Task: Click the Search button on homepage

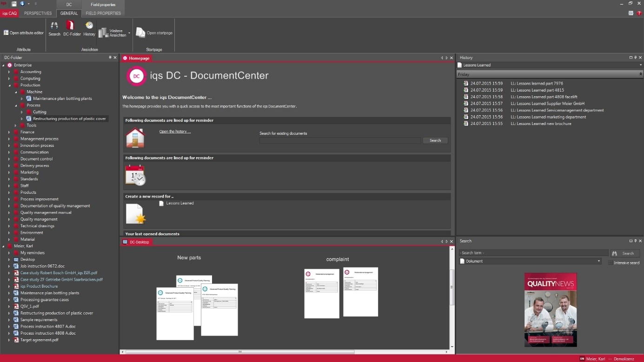Action: 435,140
